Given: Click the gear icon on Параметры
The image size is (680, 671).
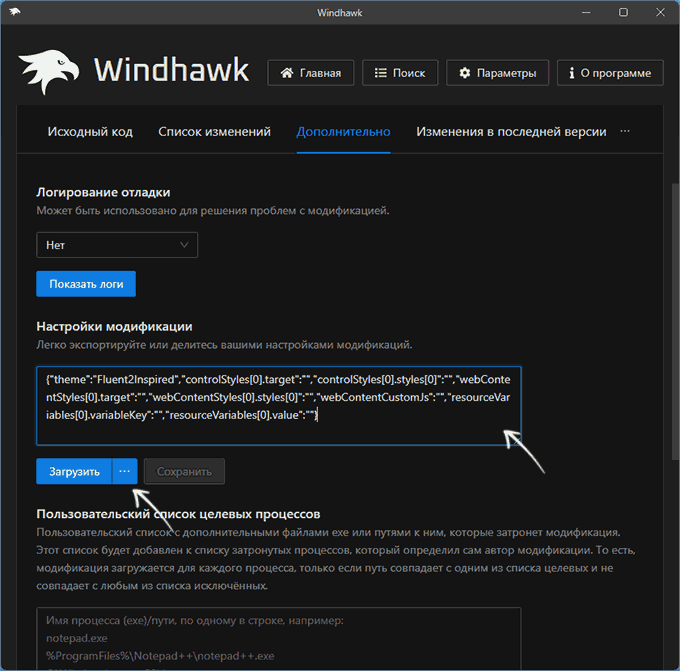Looking at the screenshot, I should click(x=465, y=73).
